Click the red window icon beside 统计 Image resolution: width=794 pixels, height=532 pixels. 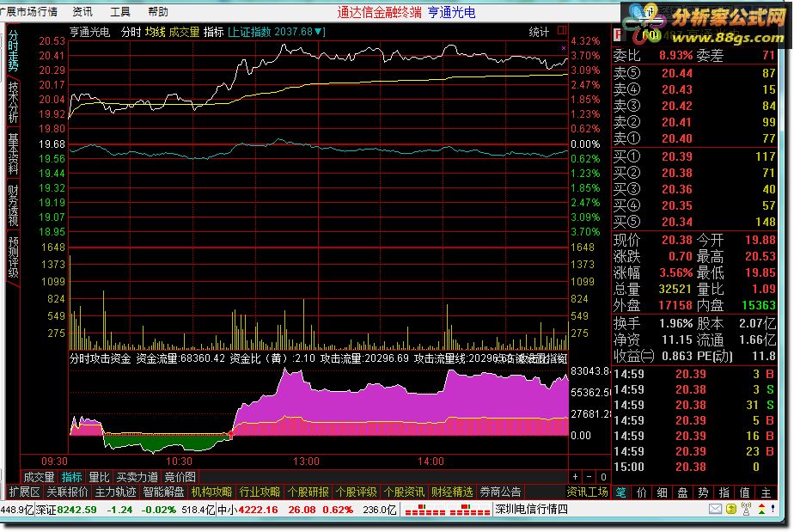click(x=562, y=31)
